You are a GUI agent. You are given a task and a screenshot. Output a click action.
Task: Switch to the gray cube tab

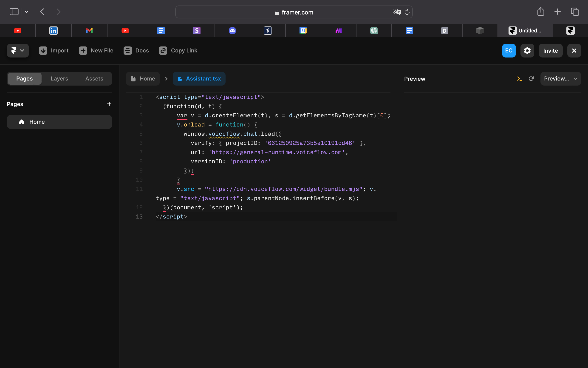click(480, 31)
